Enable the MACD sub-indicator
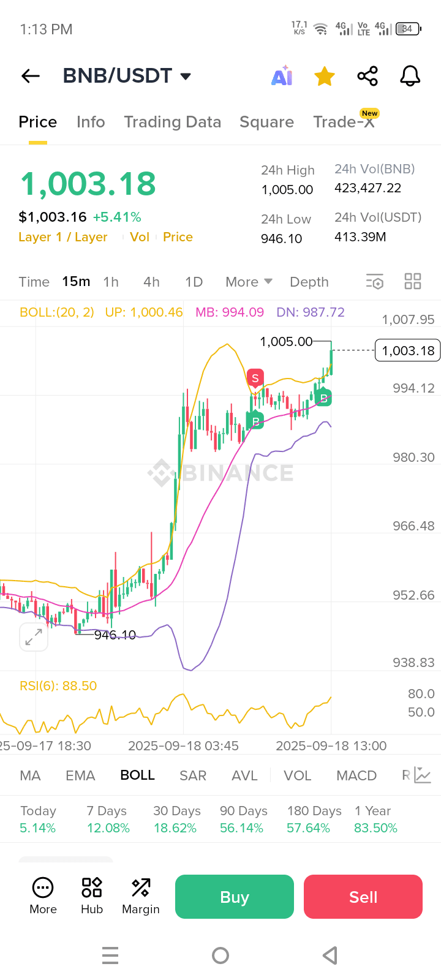 356,775
